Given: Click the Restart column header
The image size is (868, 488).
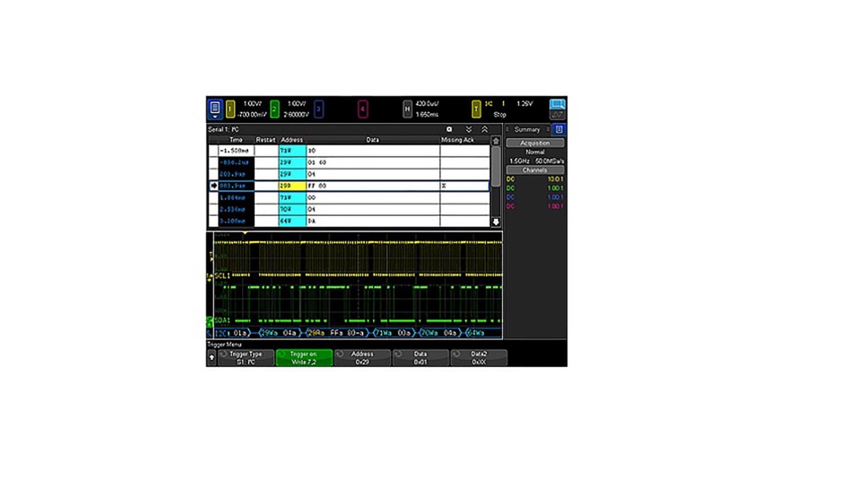Looking at the screenshot, I should click(266, 140).
